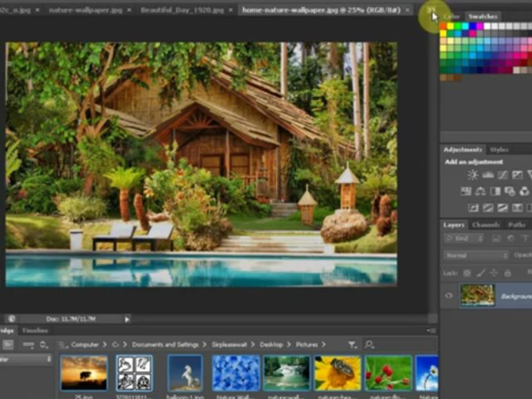Toggle lock transparent pixels
Image resolution: width=532 pixels, height=399 pixels.
467,273
